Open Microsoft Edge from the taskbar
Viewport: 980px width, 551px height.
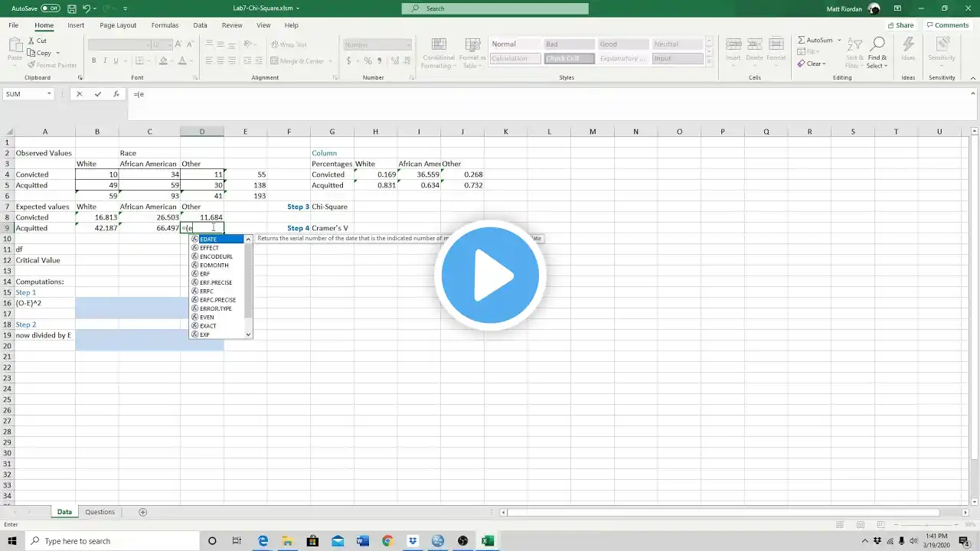click(263, 541)
